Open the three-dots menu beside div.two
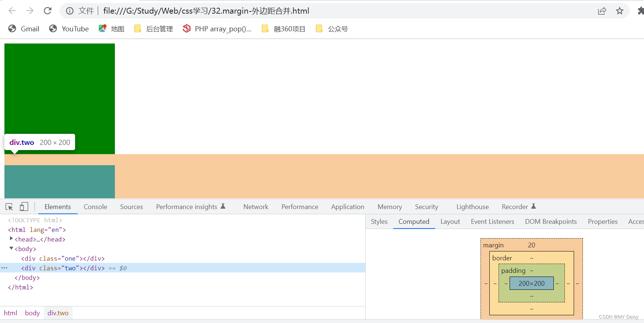644x323 pixels. (x=4, y=268)
